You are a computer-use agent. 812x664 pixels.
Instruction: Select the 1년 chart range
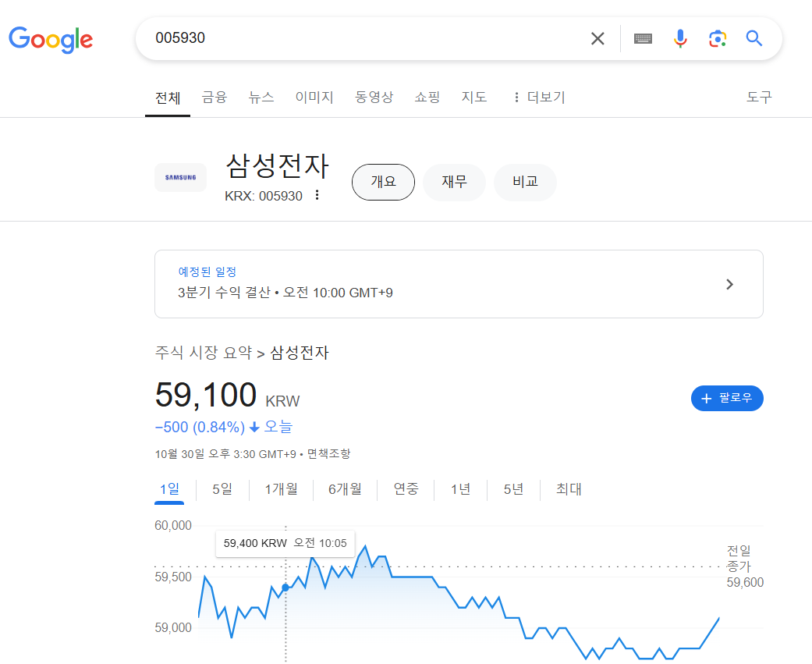tap(460, 489)
